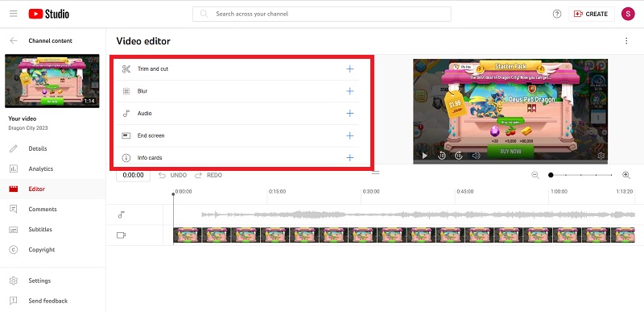Focus the Search across your channel field
644x312 pixels.
(x=321, y=14)
